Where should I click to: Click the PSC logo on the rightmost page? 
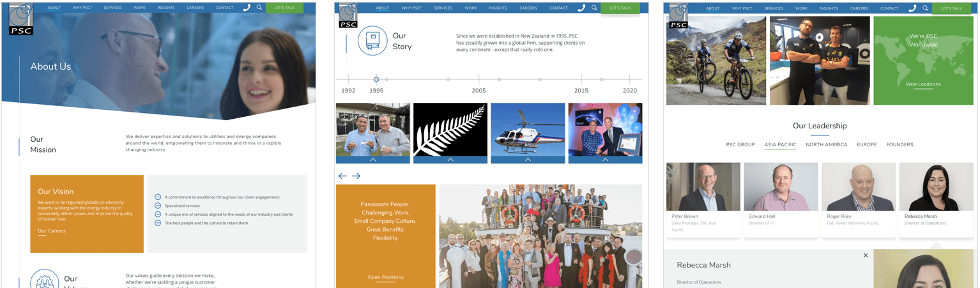(678, 15)
